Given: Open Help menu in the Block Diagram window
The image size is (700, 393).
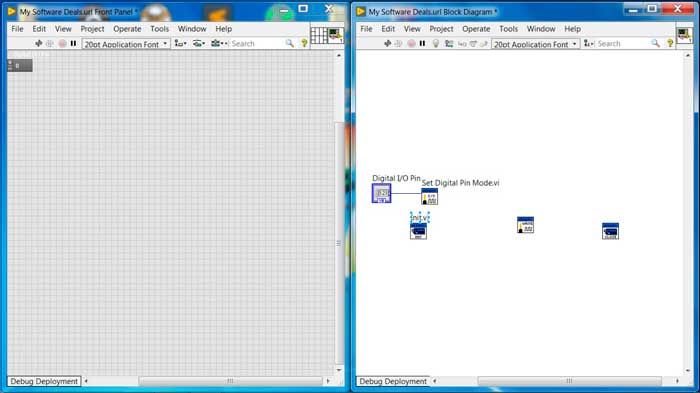Looking at the screenshot, I should (x=573, y=29).
